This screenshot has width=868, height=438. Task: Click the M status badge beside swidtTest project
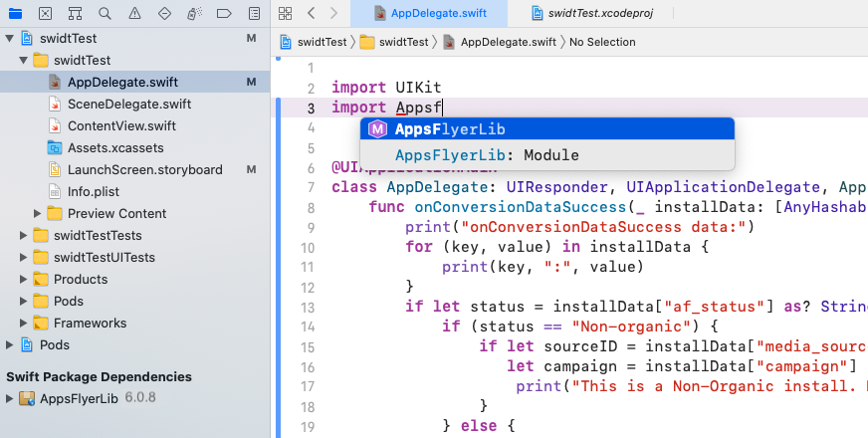tap(251, 38)
